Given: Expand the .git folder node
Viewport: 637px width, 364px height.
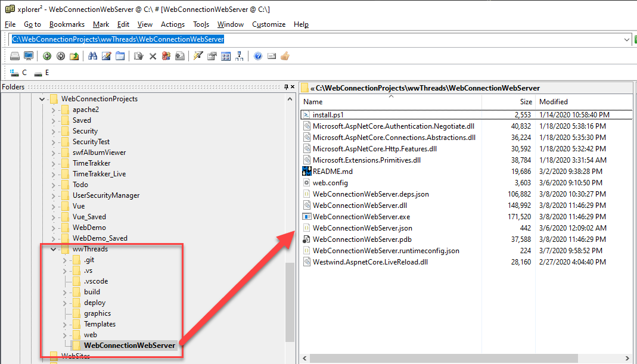Looking at the screenshot, I should [x=64, y=260].
